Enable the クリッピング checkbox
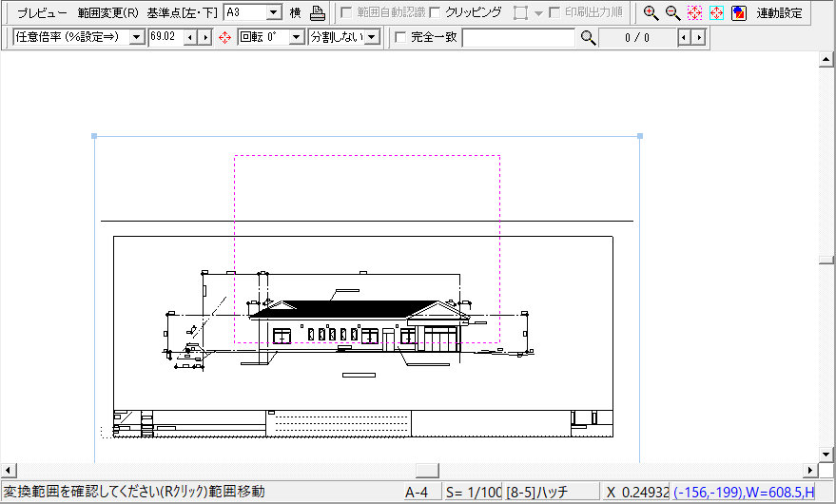The height and width of the screenshot is (504, 836). (436, 13)
